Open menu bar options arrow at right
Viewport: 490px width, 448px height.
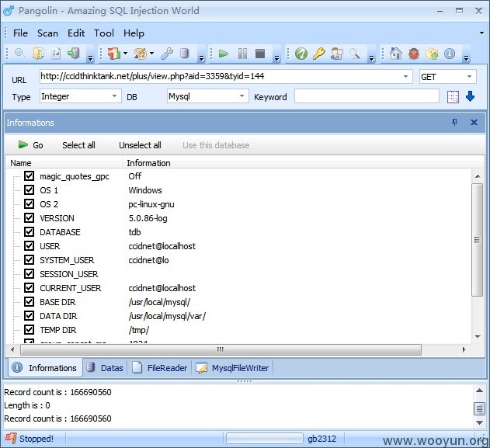click(481, 33)
